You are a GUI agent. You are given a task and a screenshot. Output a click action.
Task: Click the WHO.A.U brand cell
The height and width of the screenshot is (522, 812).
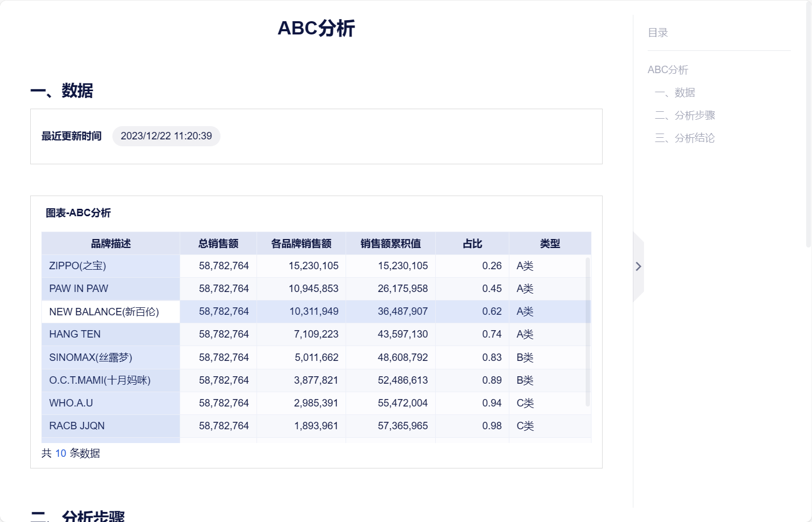pyautogui.click(x=71, y=403)
